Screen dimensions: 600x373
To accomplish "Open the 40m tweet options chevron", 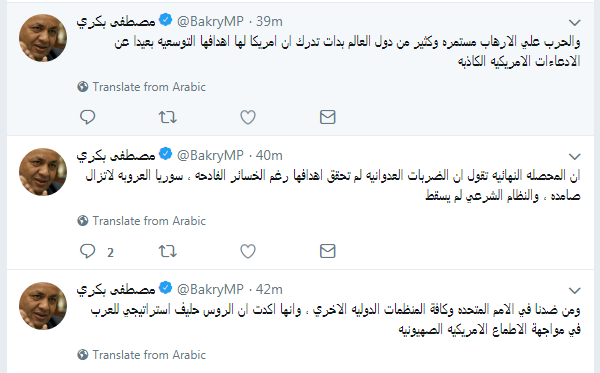I will coord(575,156).
